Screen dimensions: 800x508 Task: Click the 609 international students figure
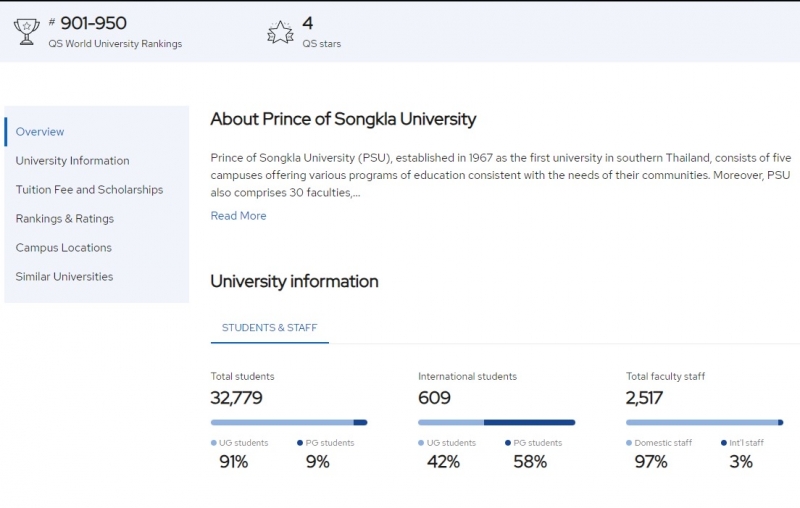pyautogui.click(x=434, y=398)
